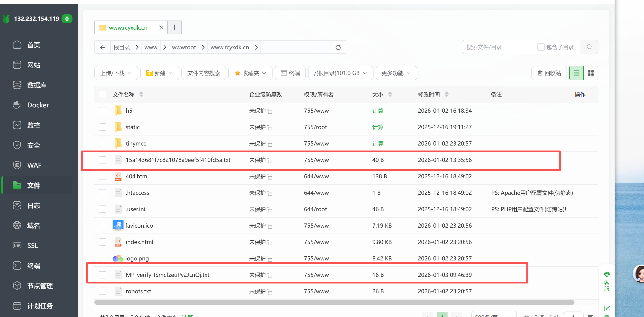Go to 数据库 in sidebar
644x317 pixels.
pos(37,85)
